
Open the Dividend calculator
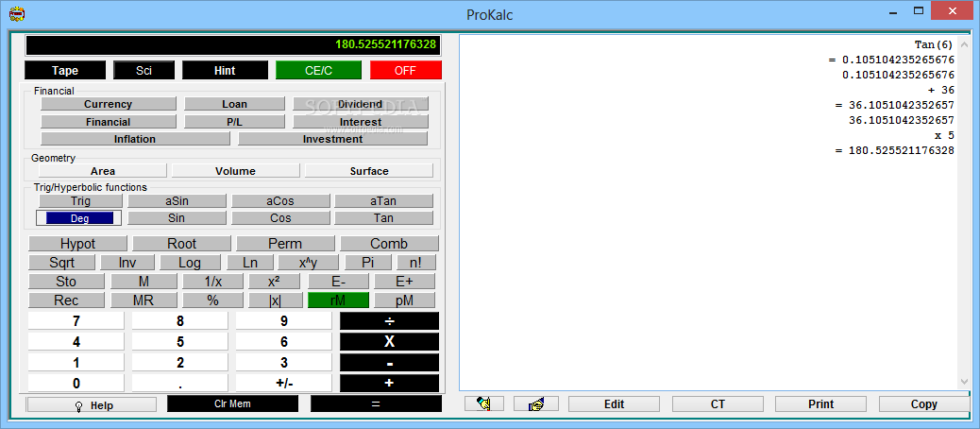(x=361, y=104)
